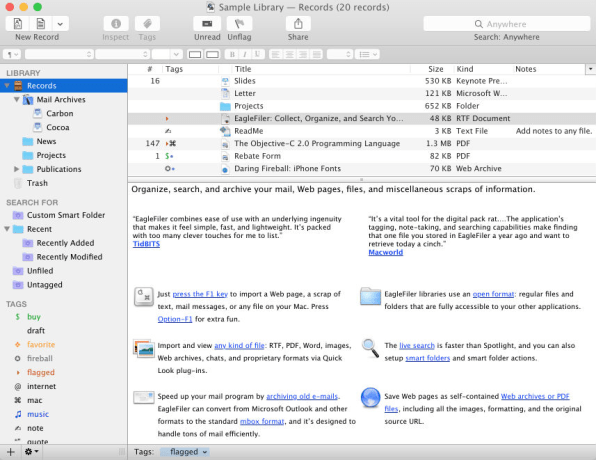This screenshot has height=460, width=596.
Task: Sort records by Tags column
Action: [x=191, y=69]
